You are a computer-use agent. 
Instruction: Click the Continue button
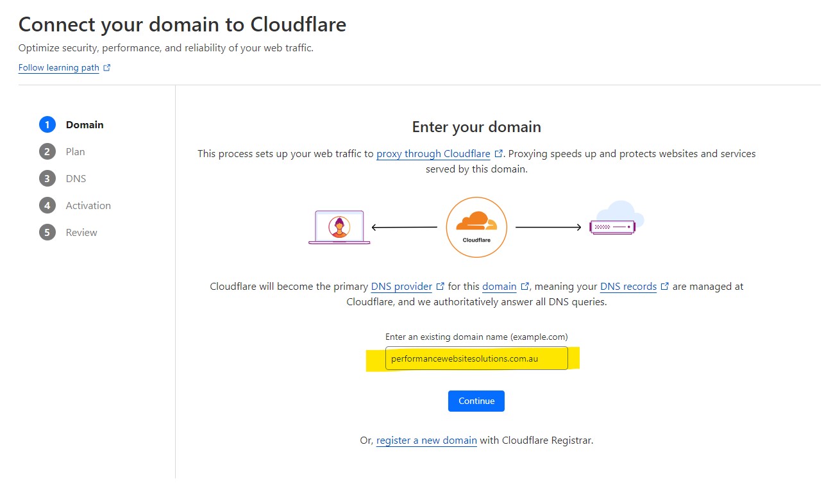(476, 401)
